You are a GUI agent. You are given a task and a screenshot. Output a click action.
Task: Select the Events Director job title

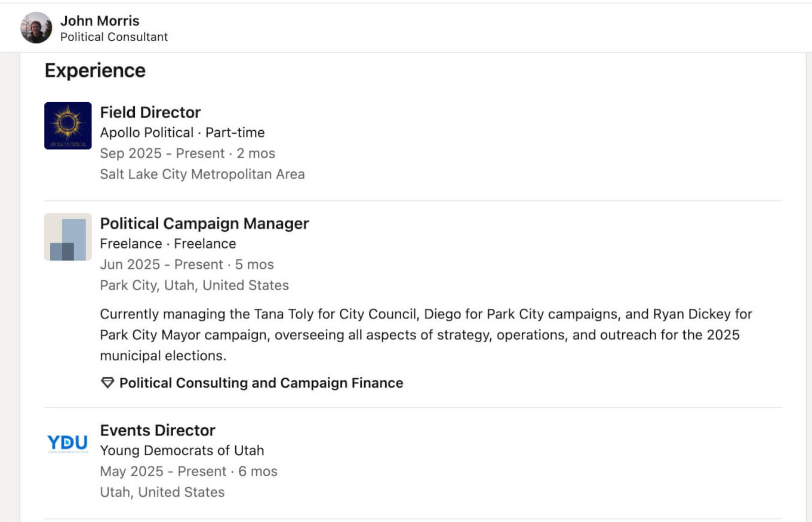point(158,430)
